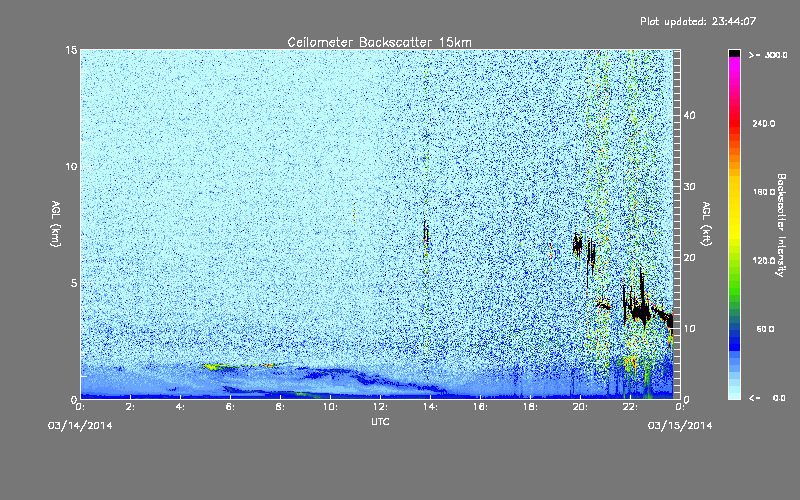
Task: Click the end date label 03/15/2014
Action: (x=680, y=426)
